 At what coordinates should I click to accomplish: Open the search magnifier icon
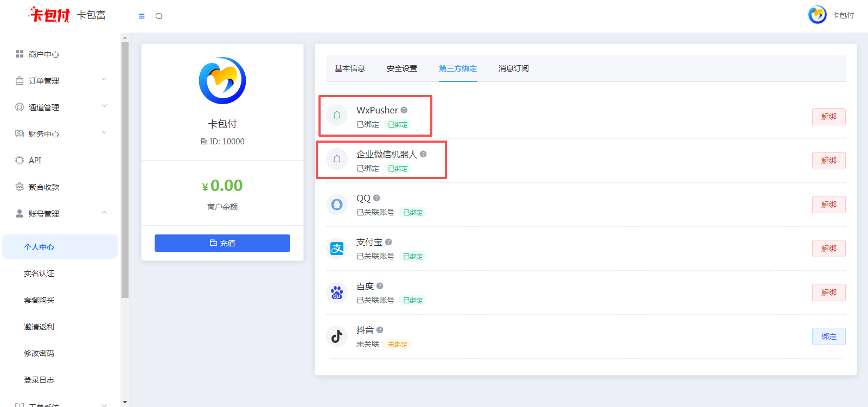point(159,16)
